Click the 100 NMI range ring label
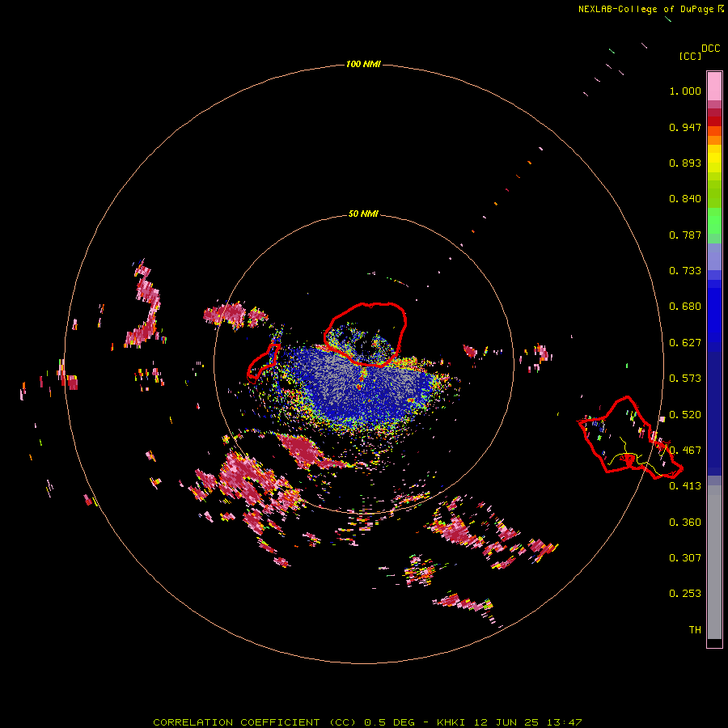The image size is (728, 728). pos(363,64)
